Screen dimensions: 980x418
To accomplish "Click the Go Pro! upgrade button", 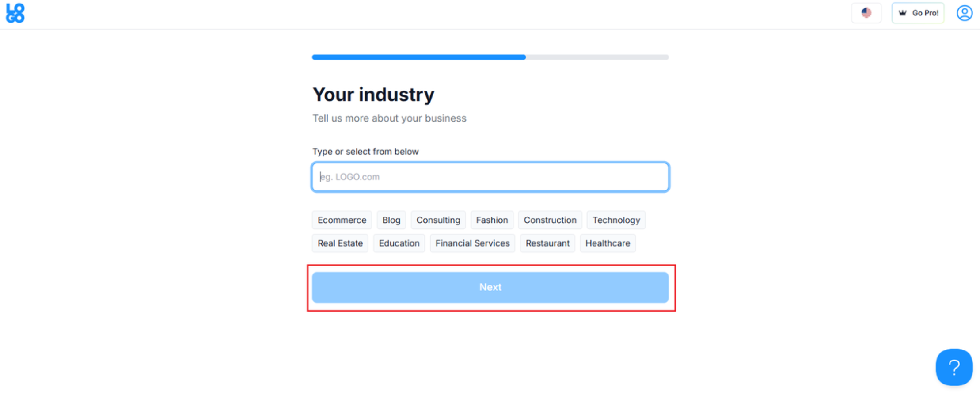I will (x=918, y=13).
